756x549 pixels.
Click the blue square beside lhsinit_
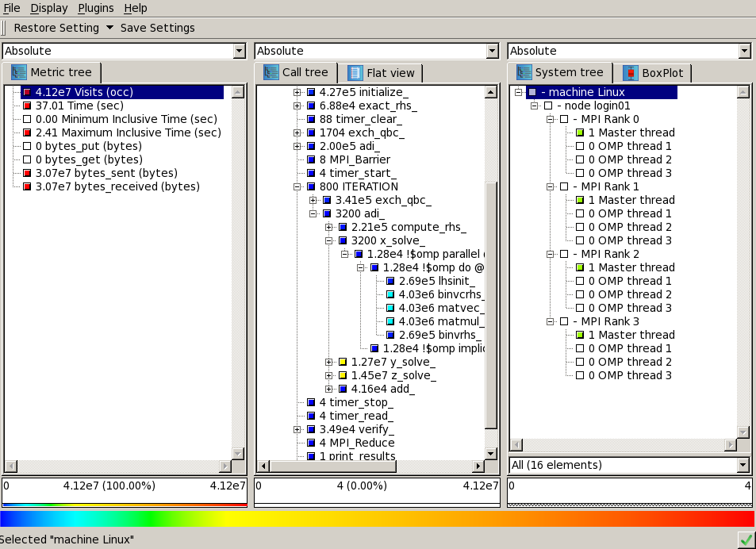point(390,281)
